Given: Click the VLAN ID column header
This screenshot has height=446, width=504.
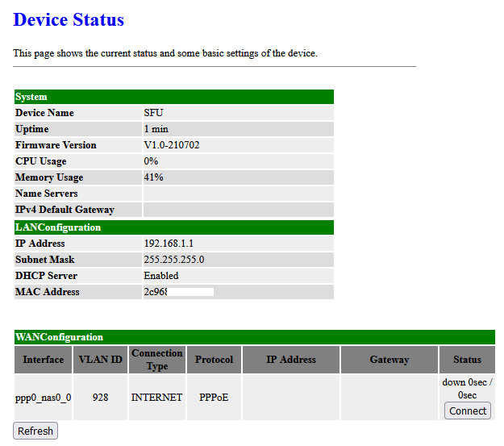Looking at the screenshot, I should pyautogui.click(x=100, y=360).
